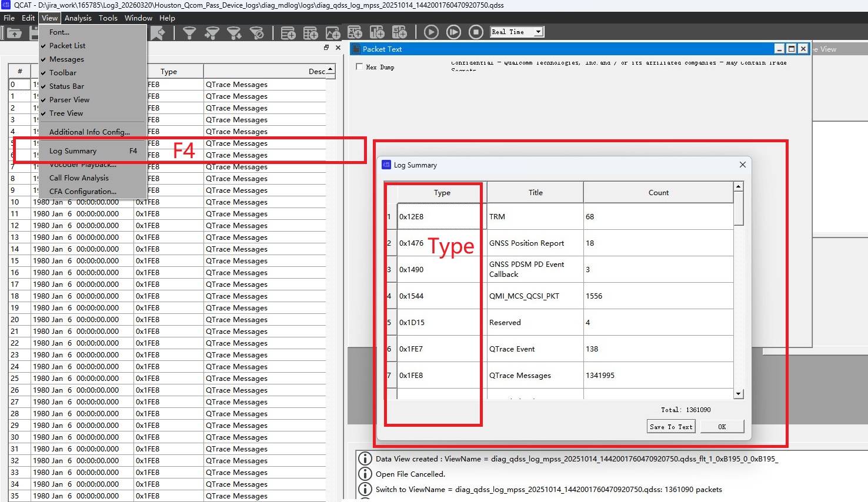
Task: Click the clear filter funnel icon
Action: pyautogui.click(x=257, y=33)
